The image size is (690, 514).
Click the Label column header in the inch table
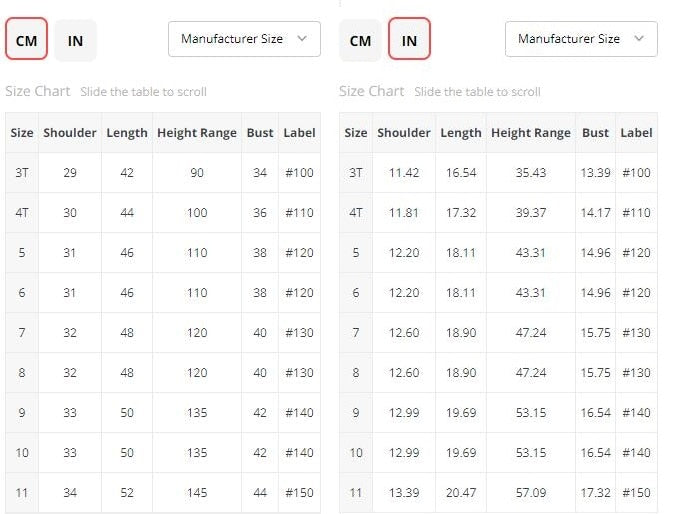(636, 133)
